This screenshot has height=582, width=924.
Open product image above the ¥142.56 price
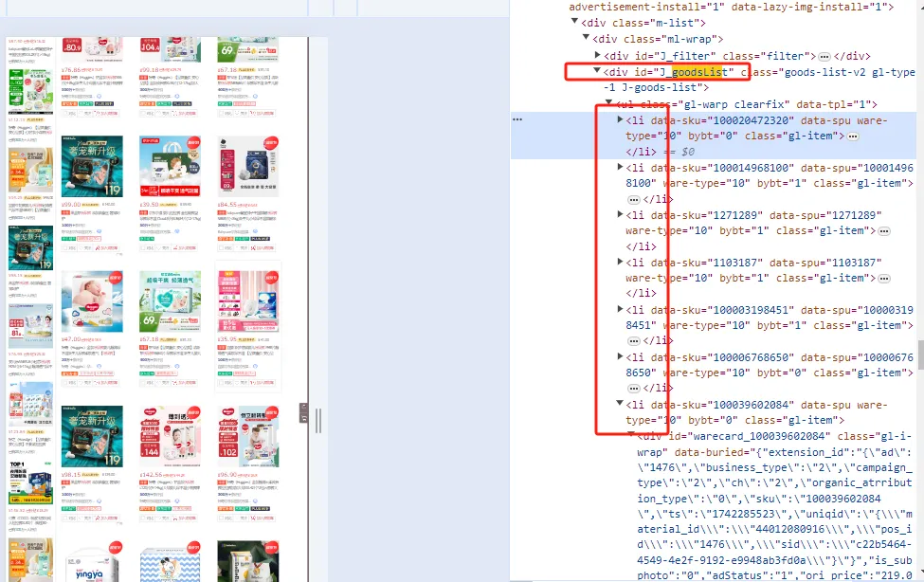point(170,436)
